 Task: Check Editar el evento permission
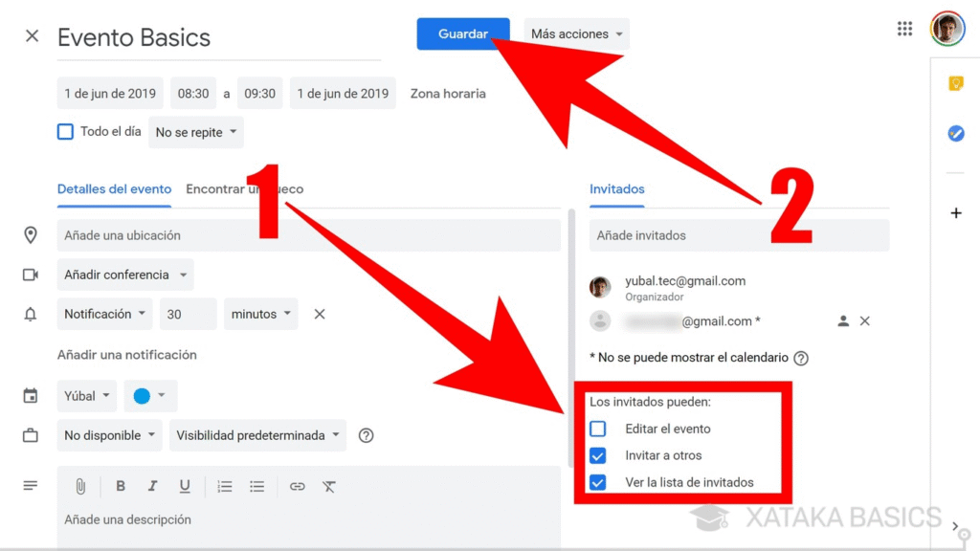click(598, 429)
